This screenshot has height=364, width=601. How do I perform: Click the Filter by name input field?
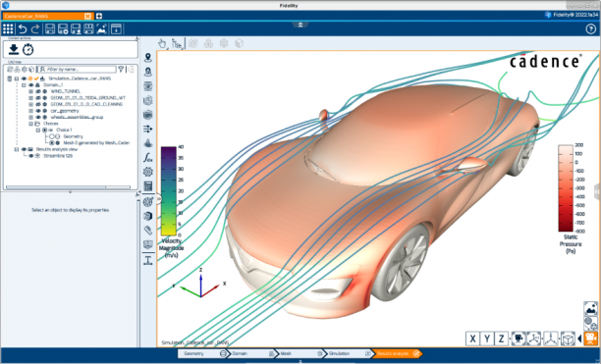77,70
